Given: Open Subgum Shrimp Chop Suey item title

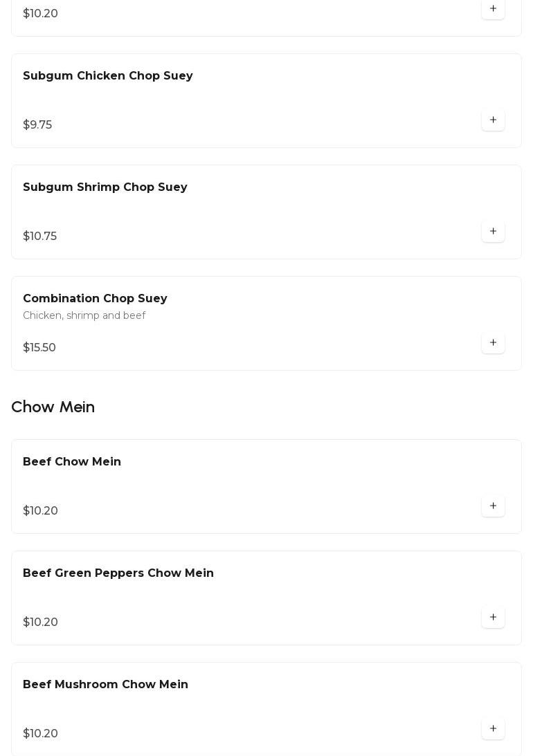Looking at the screenshot, I should click(105, 187).
